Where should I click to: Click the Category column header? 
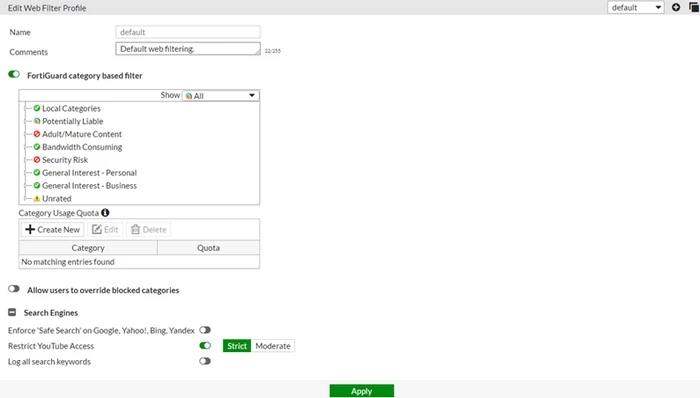88,248
